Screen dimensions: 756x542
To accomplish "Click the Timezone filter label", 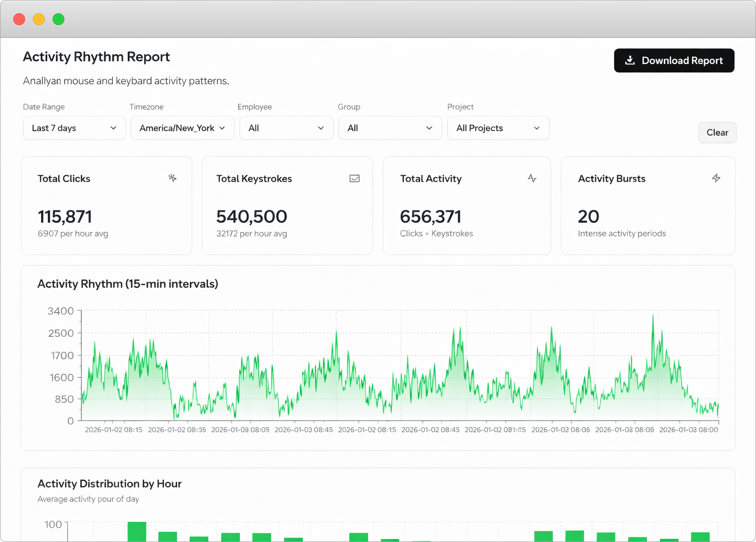I will 146,107.
